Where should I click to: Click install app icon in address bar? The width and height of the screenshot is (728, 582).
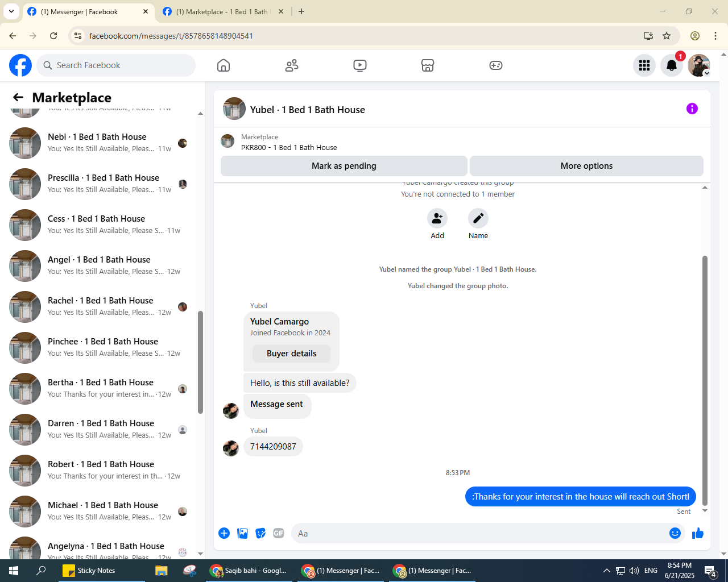pos(648,36)
